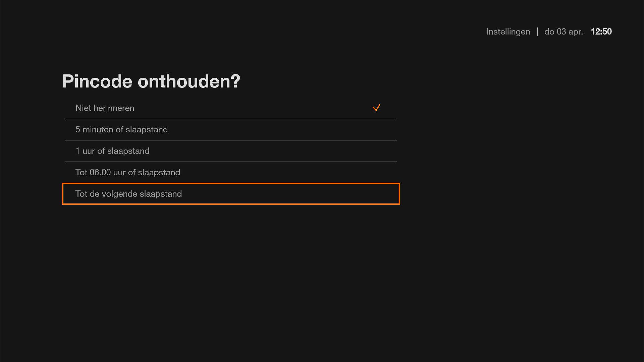Click the vertical divider after Instellingen
Image resolution: width=644 pixels, height=362 pixels.
pos(537,32)
